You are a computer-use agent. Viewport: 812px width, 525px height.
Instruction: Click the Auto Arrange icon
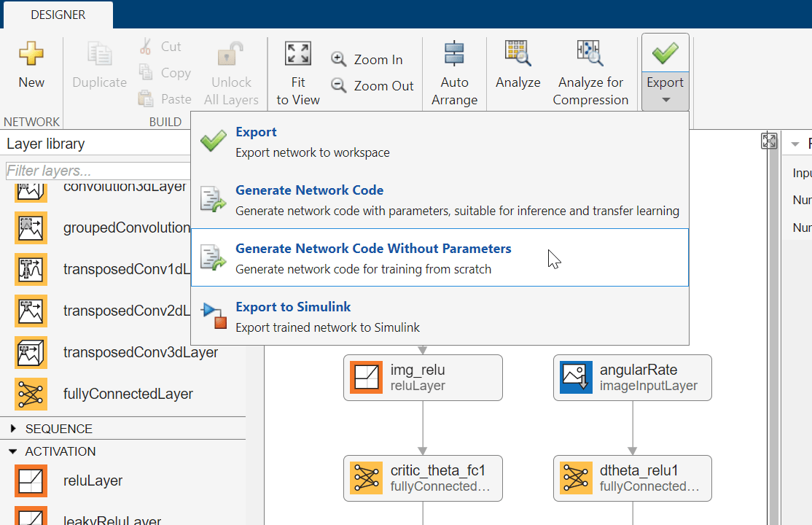[454, 55]
